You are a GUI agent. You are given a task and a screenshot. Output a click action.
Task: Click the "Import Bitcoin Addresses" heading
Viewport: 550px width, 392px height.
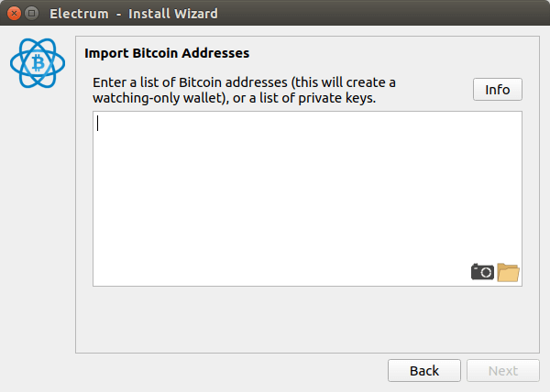point(167,52)
